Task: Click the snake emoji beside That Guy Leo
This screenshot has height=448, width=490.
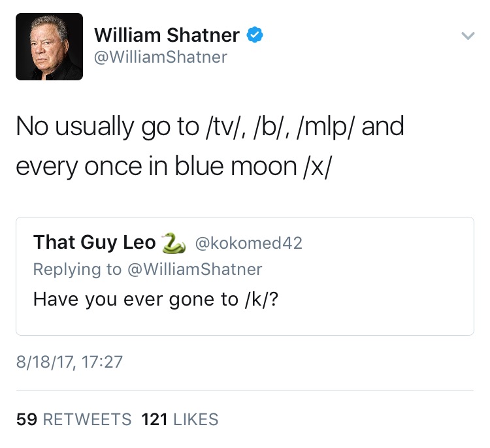Action: (173, 243)
